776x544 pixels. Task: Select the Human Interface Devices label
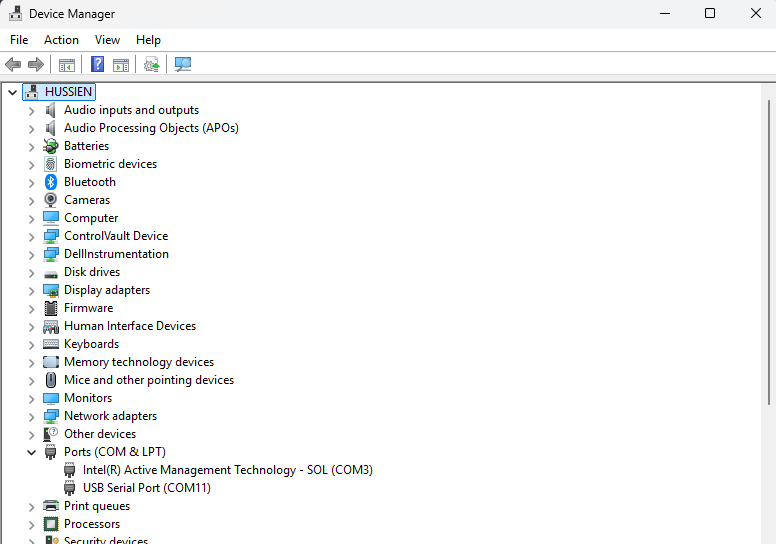[130, 326]
